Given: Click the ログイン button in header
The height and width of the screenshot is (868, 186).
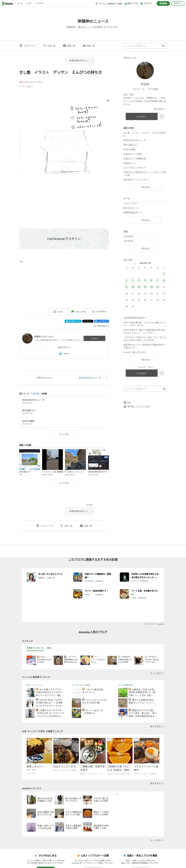Looking at the screenshot, I should (x=178, y=3).
